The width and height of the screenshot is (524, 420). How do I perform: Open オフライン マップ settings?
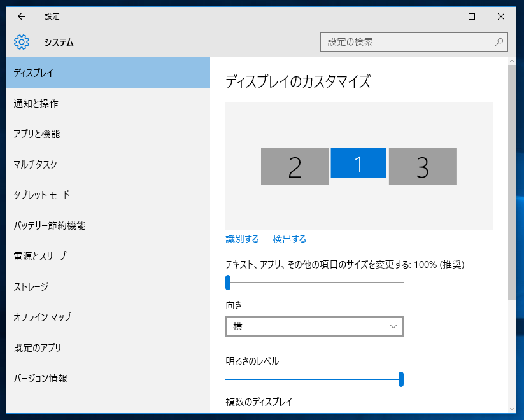(108, 317)
